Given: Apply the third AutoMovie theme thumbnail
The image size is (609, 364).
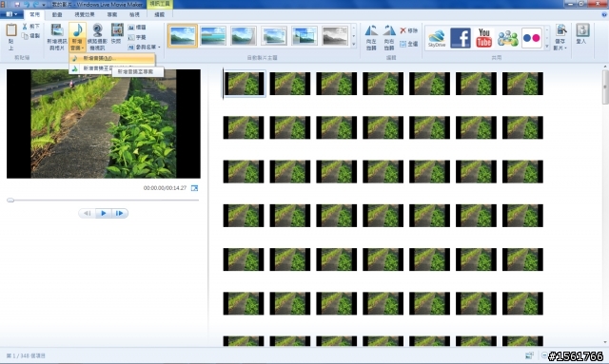Looking at the screenshot, I should (x=244, y=36).
